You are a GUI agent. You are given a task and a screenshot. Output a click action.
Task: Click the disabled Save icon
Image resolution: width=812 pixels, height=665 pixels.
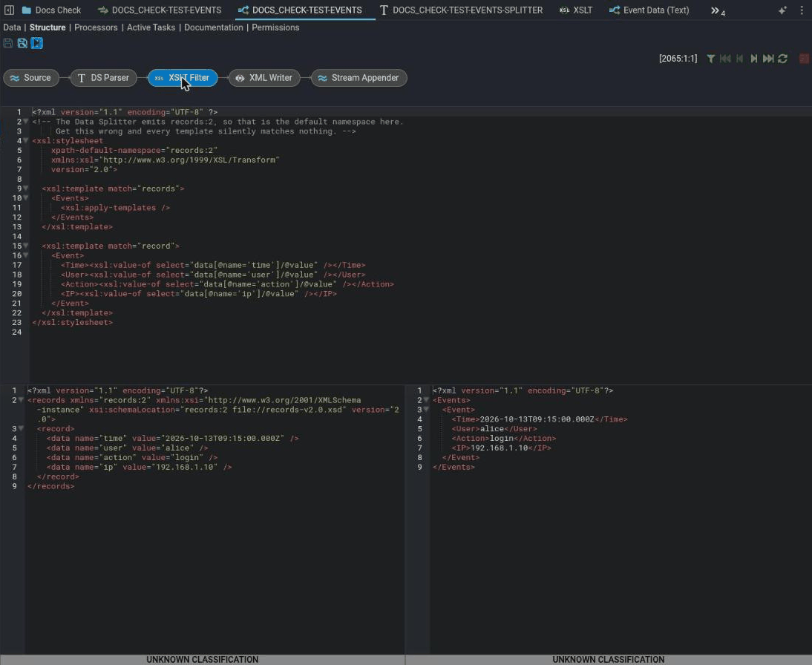[7, 43]
